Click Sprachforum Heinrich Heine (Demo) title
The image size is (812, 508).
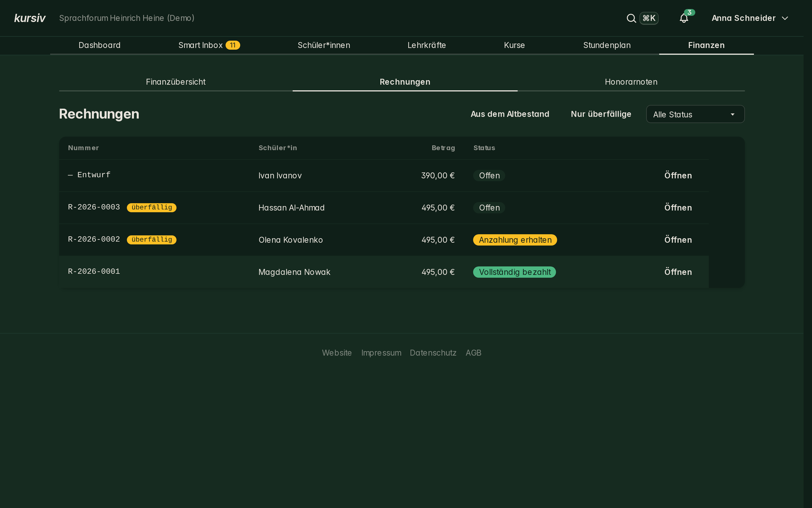(x=127, y=18)
